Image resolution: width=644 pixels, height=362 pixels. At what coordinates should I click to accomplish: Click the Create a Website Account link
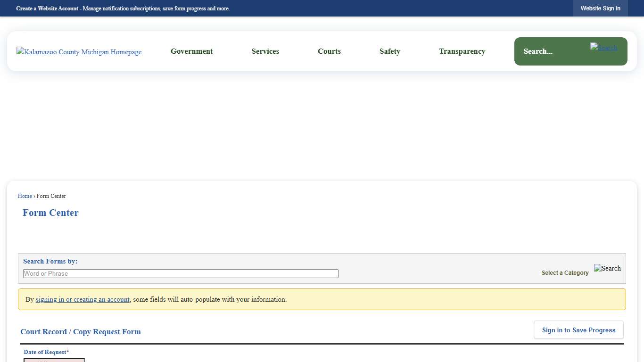pos(47,8)
